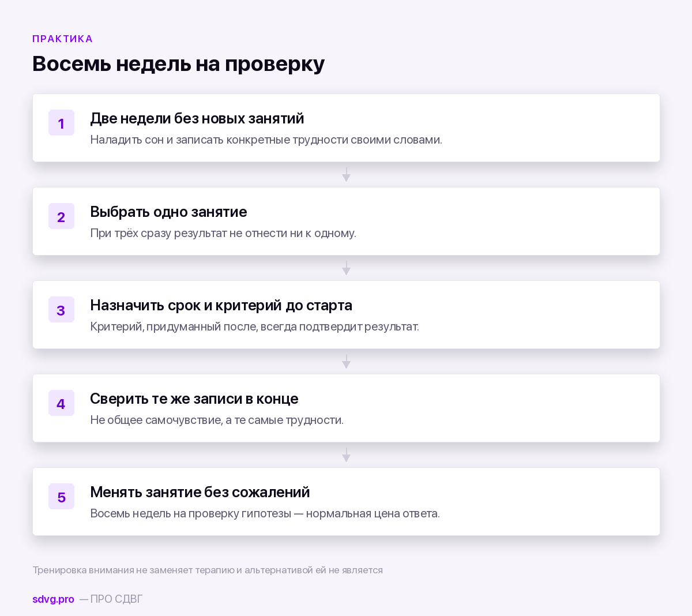
Task: Select the title "Сверить те же записи в конце"
Action: 194,399
